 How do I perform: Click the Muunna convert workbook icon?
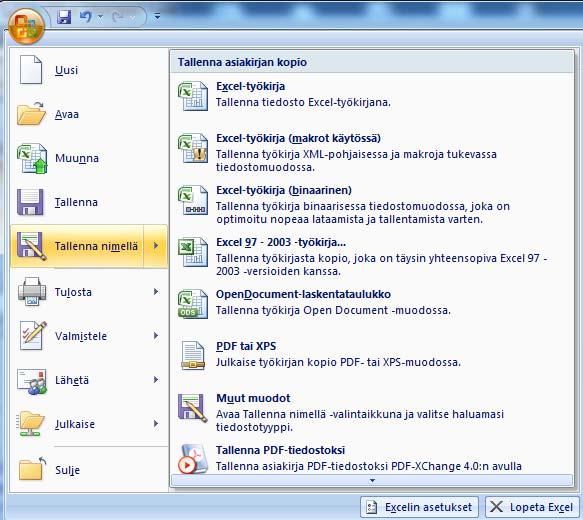point(32,158)
